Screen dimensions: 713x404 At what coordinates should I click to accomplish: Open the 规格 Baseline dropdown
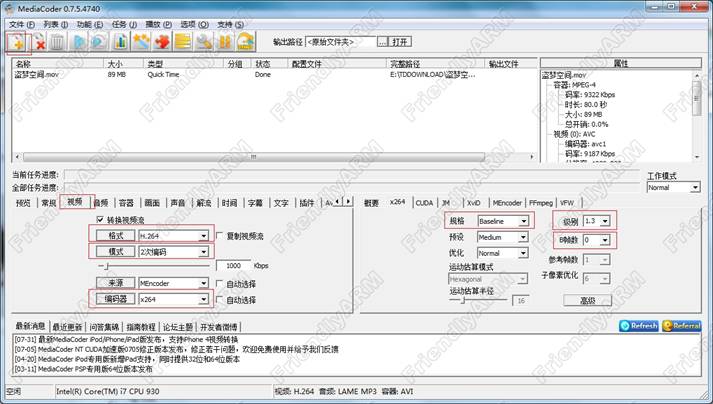click(x=523, y=221)
